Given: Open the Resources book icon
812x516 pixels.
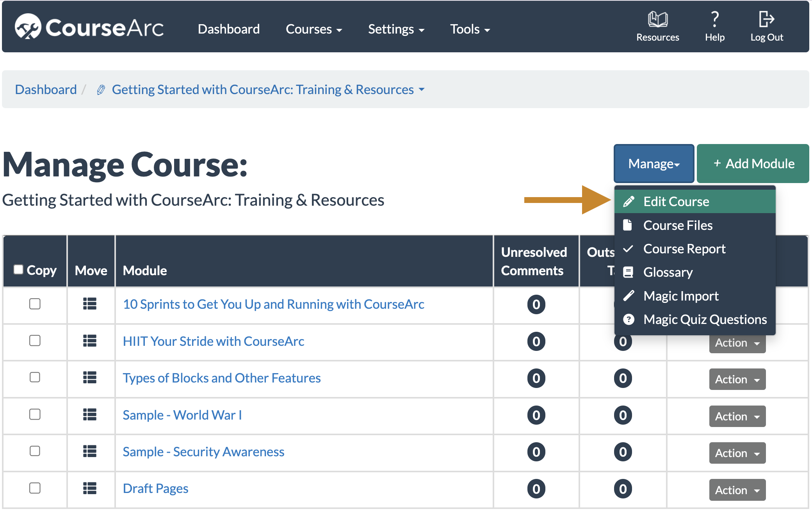Looking at the screenshot, I should [657, 18].
